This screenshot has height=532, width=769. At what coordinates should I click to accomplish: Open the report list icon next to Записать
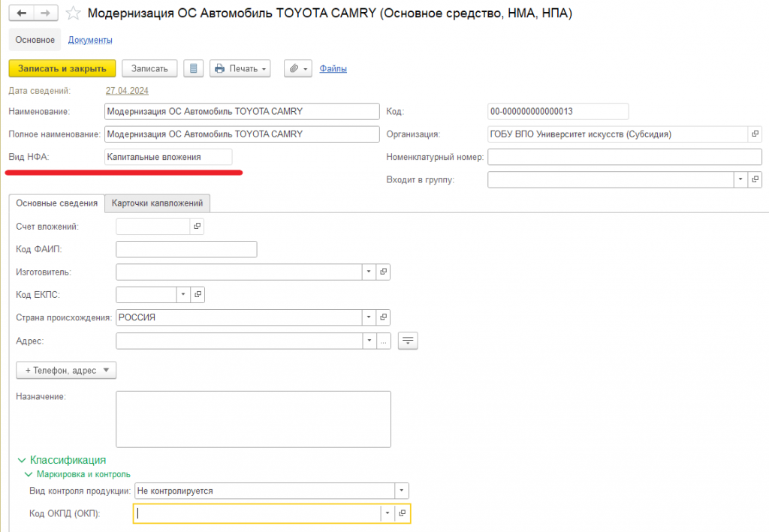[193, 68]
